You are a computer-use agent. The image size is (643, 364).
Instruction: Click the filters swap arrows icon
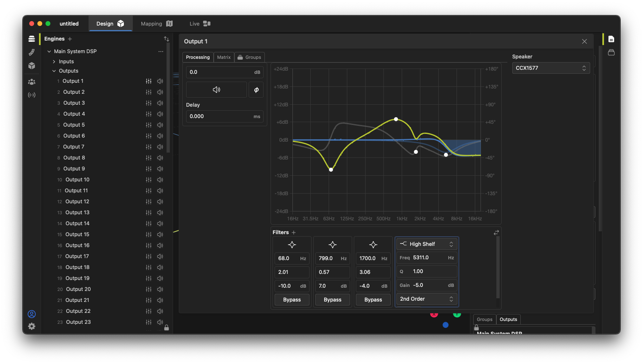coord(496,233)
